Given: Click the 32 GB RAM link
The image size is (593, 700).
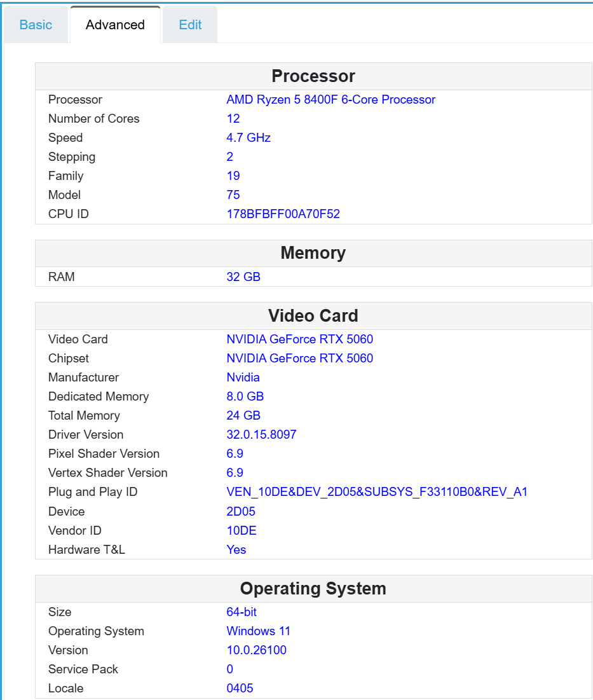Looking at the screenshot, I should point(243,277).
